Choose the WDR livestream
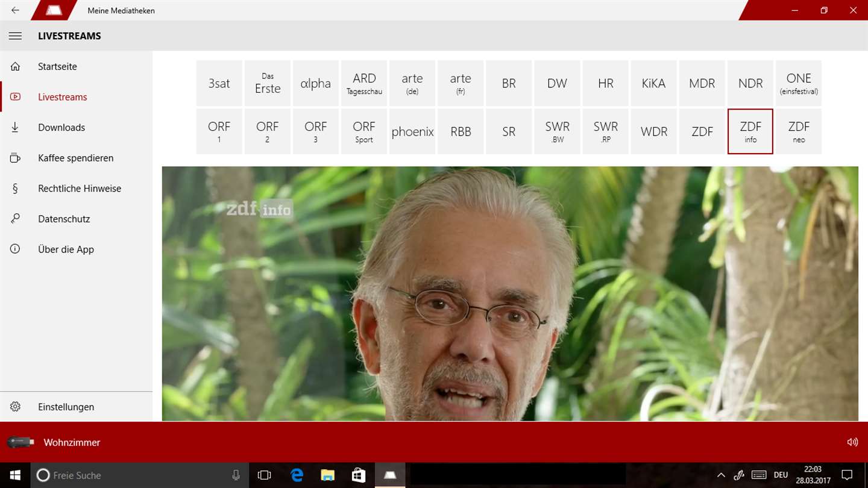The width and height of the screenshot is (868, 488). click(654, 131)
